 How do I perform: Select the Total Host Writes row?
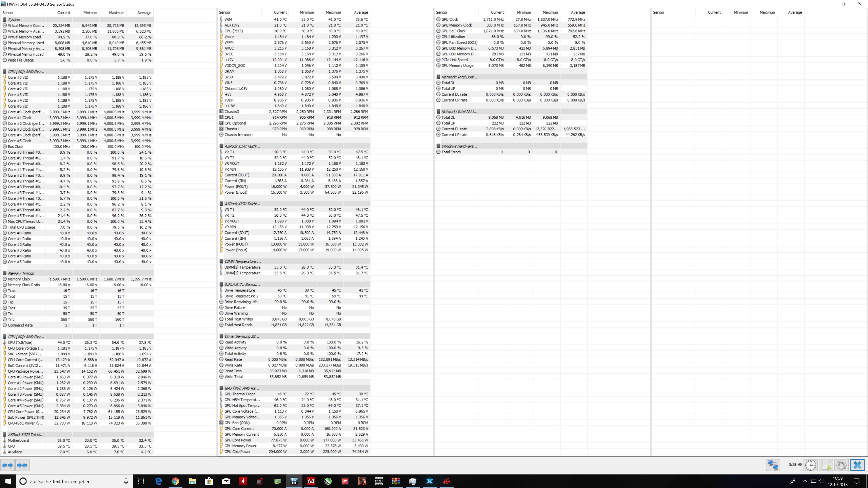pyautogui.click(x=294, y=319)
